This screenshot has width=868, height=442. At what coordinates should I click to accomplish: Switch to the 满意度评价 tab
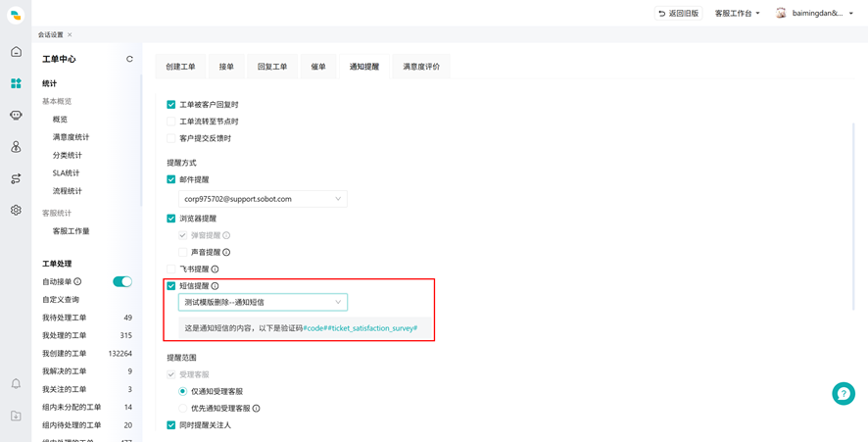(x=421, y=67)
